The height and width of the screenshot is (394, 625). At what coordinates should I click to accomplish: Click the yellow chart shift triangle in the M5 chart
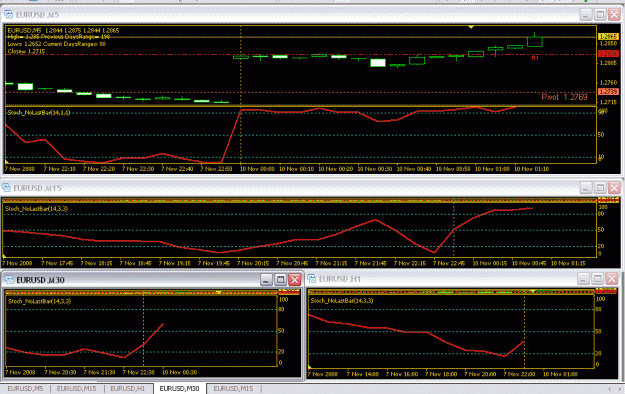pos(471,27)
